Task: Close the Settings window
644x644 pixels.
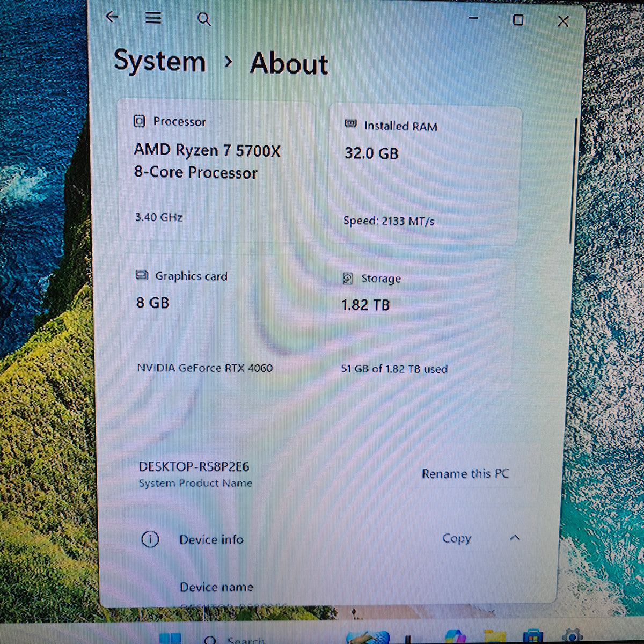Action: point(563,21)
